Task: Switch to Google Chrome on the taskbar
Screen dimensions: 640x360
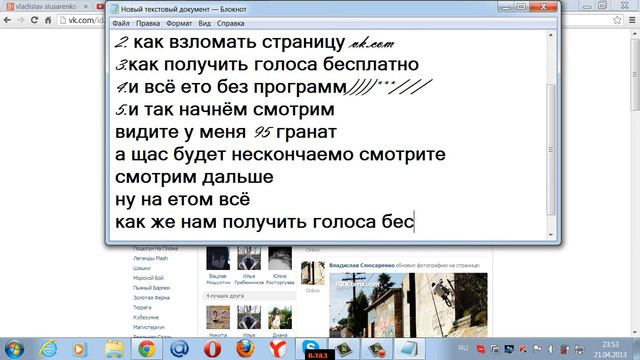Action: pos(146,349)
